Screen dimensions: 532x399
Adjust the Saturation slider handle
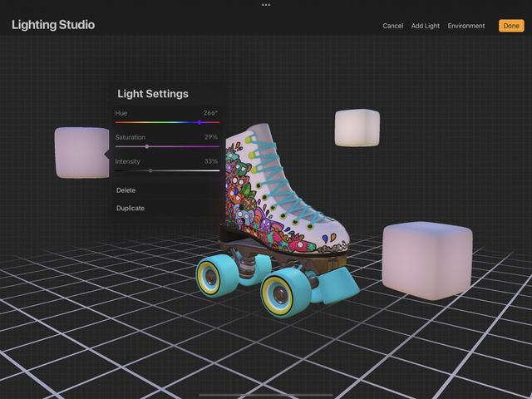coord(146,146)
